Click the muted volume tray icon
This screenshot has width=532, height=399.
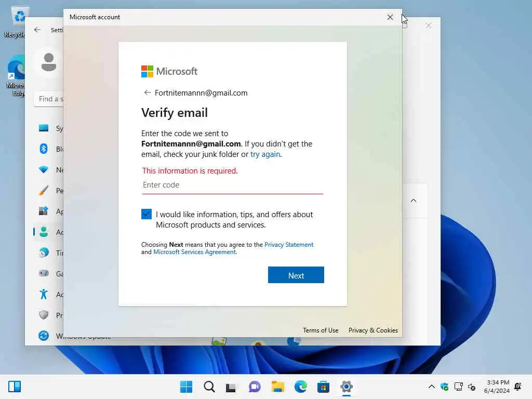pos(472,387)
